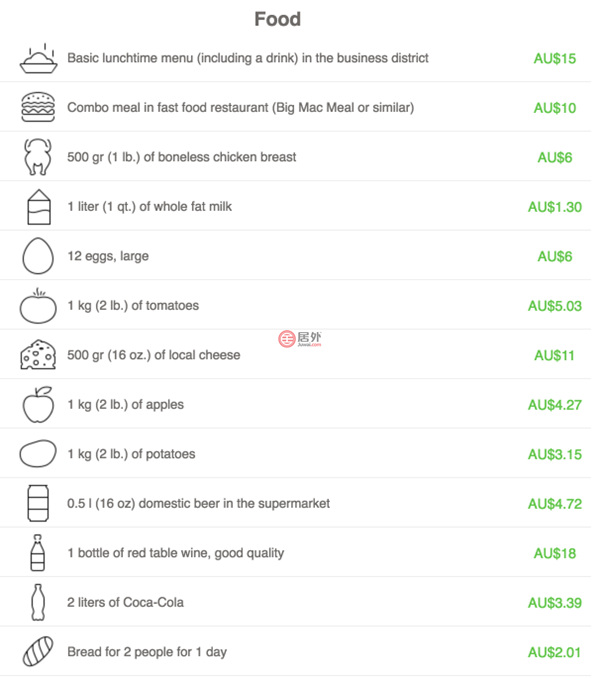The height and width of the screenshot is (679, 600).
Task: Click the burger combo meal icon
Action: tap(38, 107)
